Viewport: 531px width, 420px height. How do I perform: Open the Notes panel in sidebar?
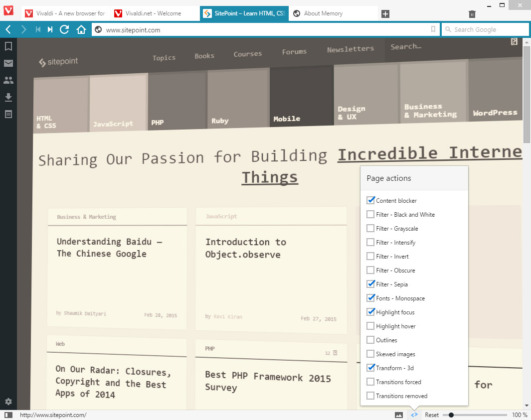[8, 114]
